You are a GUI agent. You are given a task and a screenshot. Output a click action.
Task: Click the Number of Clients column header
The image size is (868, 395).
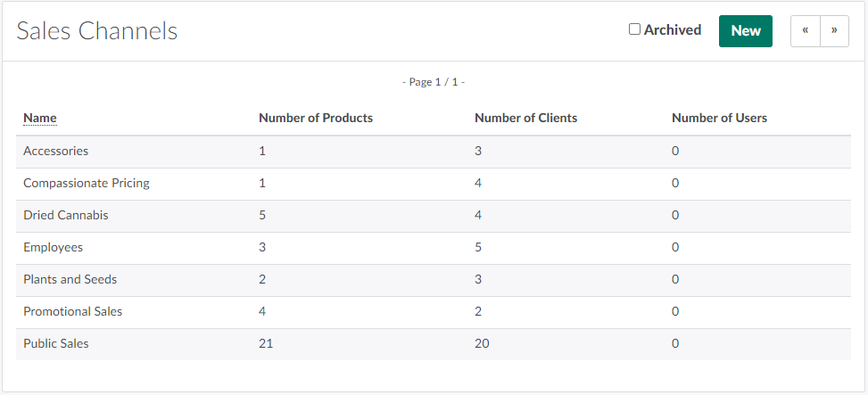pos(525,118)
